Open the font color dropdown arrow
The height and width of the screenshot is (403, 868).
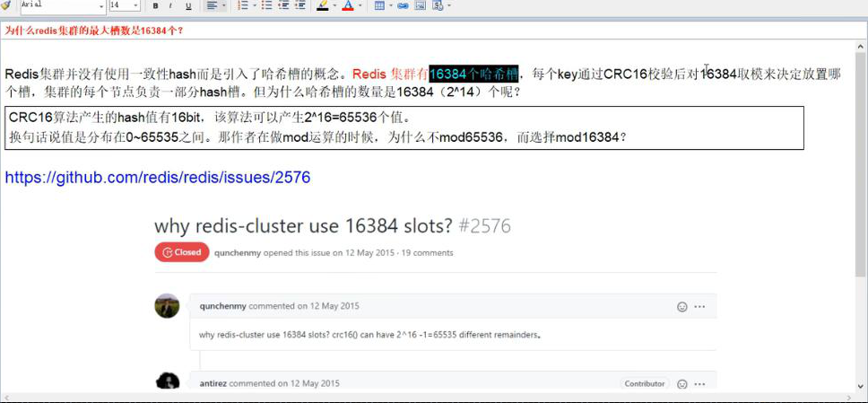coord(360,5)
